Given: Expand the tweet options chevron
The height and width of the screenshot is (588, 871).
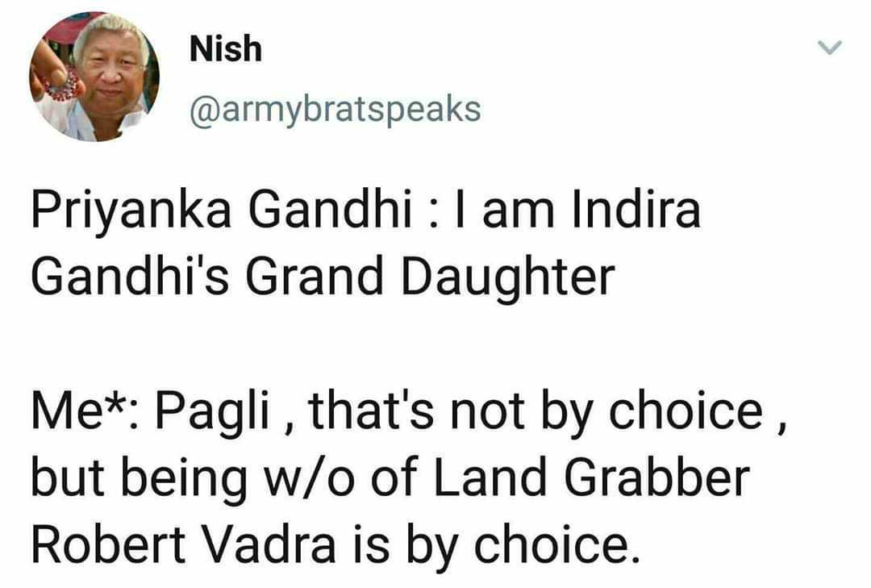Looking at the screenshot, I should coord(831,48).
